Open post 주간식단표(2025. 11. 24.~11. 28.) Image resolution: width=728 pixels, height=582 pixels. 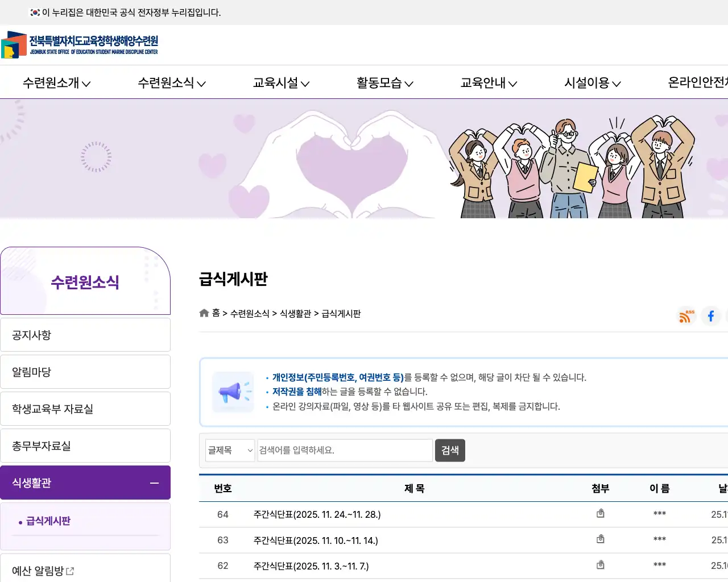(x=317, y=514)
